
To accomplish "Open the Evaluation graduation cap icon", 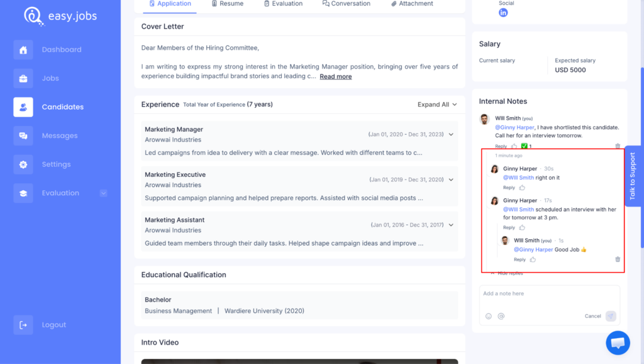I will (x=23, y=193).
